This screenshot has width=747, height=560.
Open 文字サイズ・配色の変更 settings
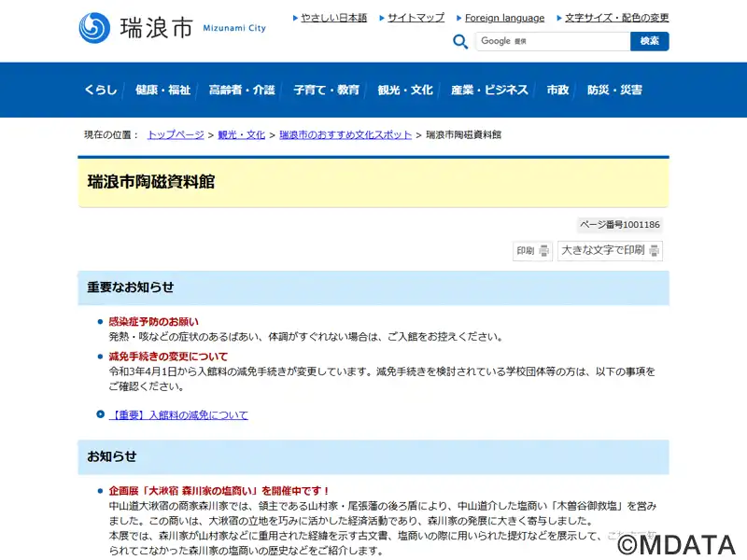coord(616,18)
